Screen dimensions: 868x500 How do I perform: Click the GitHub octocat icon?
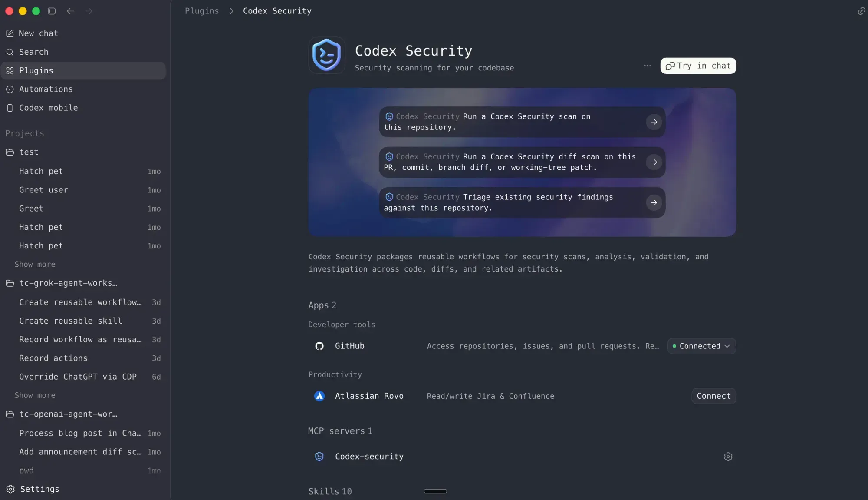(x=319, y=346)
